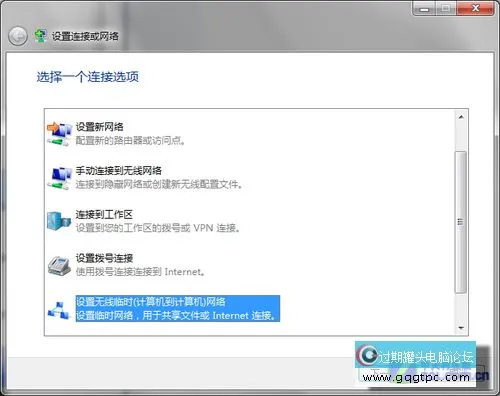Click the list scrollbar down arrow
500x396 pixels.
click(x=461, y=328)
